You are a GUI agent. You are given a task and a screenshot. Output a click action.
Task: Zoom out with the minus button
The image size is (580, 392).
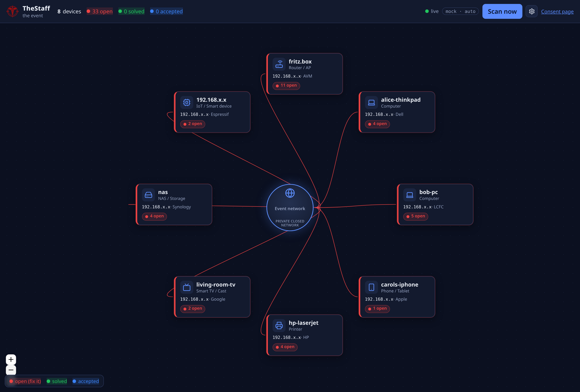(x=11, y=370)
